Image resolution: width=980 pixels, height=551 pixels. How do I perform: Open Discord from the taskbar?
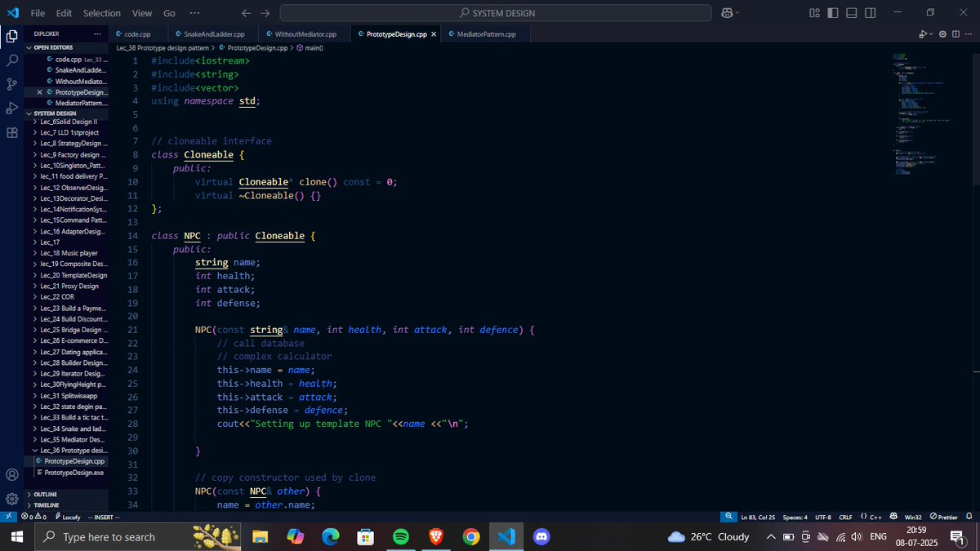click(540, 537)
